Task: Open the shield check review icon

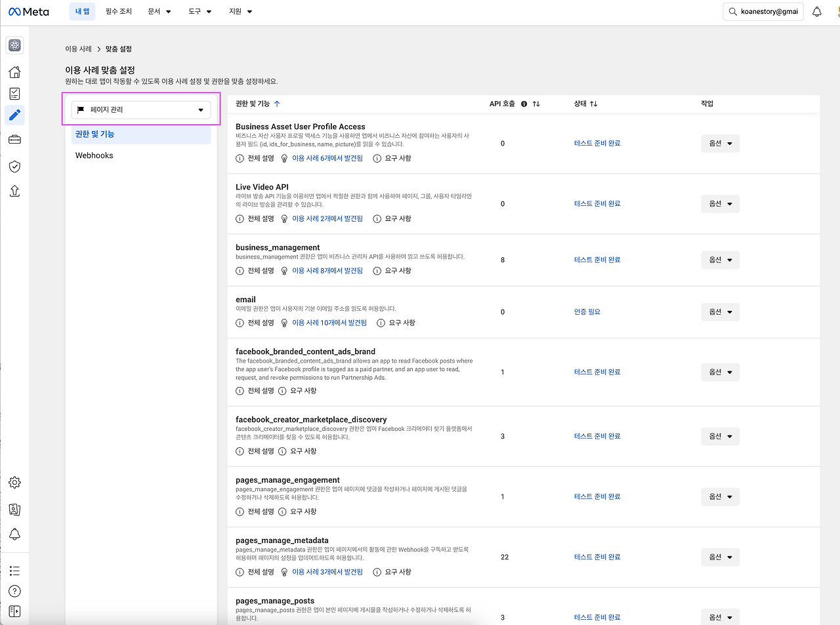Action: tap(14, 167)
